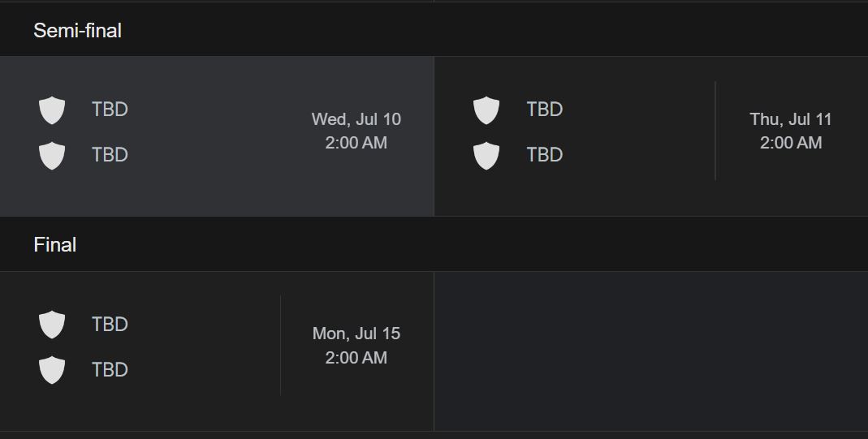Click the Thu, Jul 11 date label
The image size is (868, 439).
coord(791,119)
